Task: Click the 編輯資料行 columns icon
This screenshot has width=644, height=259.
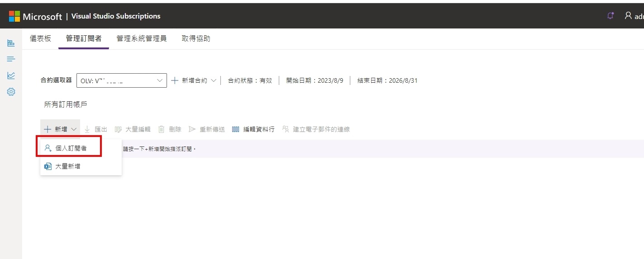Action: click(235, 129)
